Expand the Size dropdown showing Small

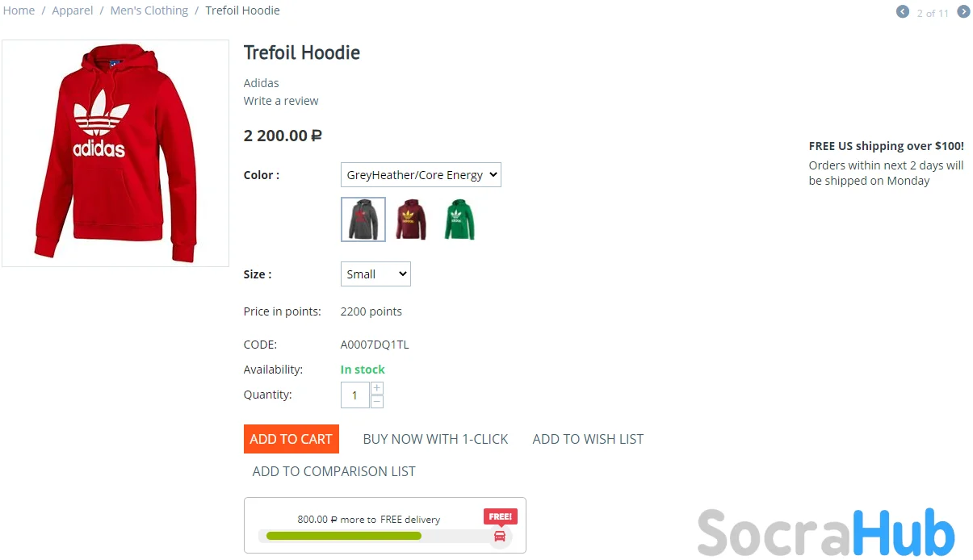(x=375, y=274)
